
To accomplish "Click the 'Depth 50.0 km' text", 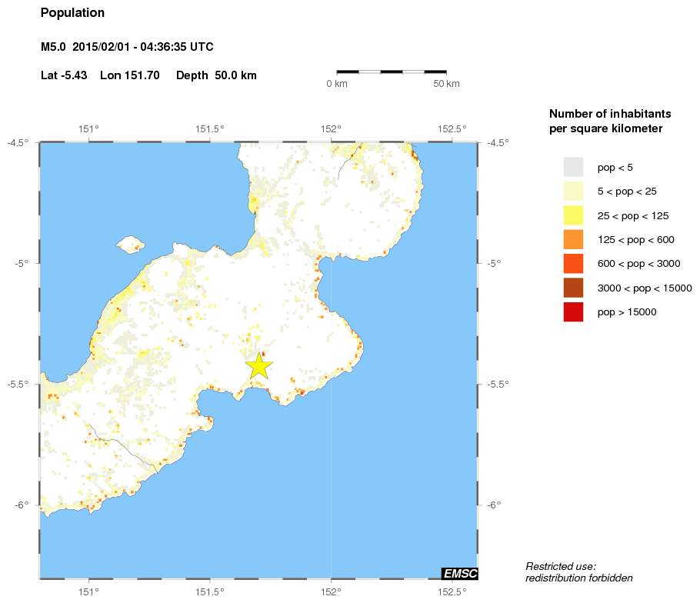I will (x=216, y=75).
